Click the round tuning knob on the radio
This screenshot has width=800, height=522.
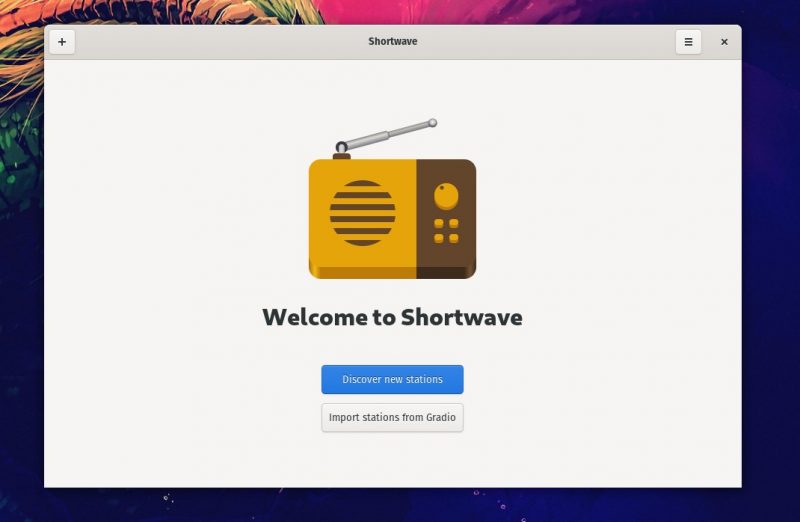[x=446, y=196]
